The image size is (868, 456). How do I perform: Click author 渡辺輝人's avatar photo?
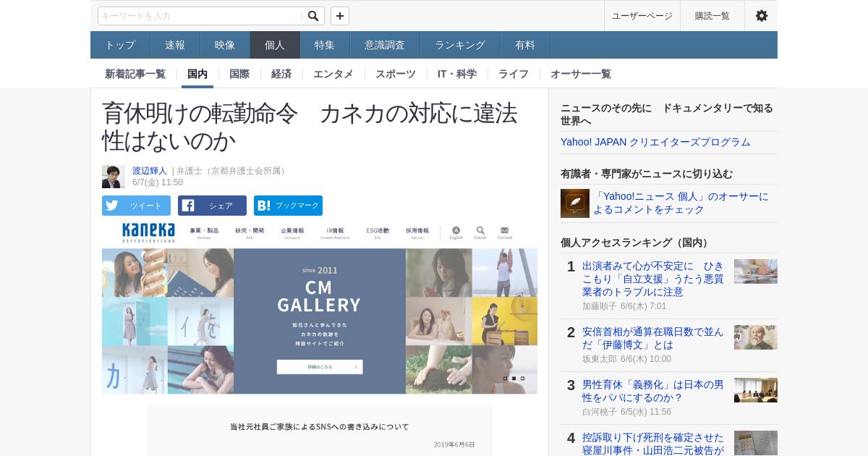tap(114, 177)
